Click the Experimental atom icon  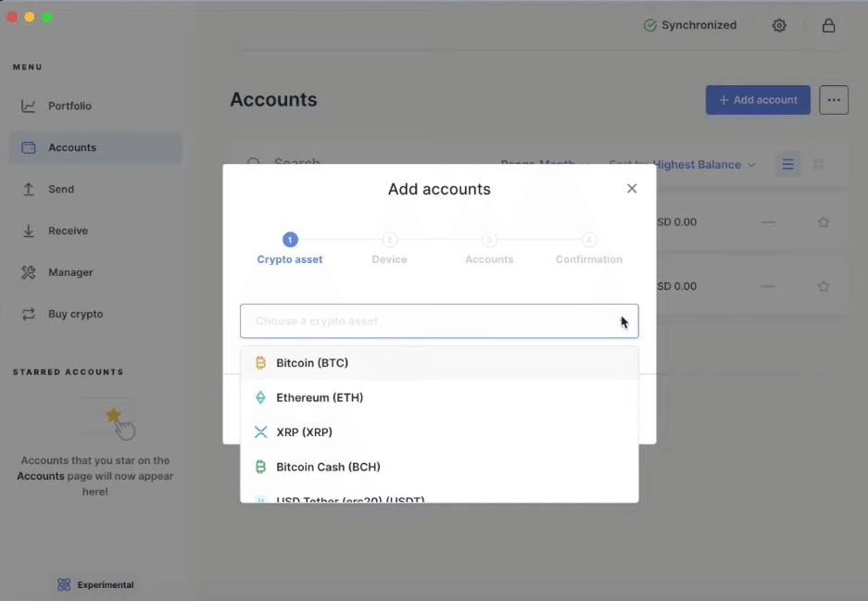coord(64,585)
